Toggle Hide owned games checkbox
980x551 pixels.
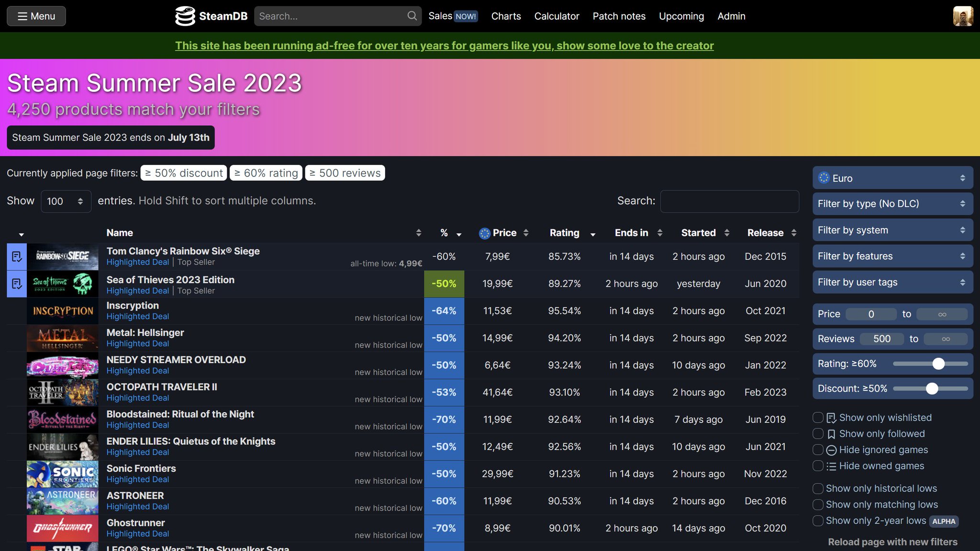818,465
